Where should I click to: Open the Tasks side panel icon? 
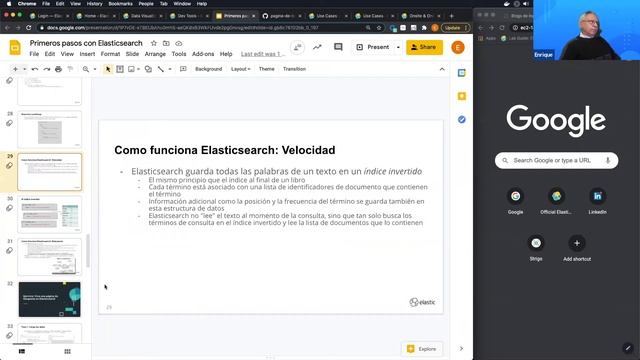pos(462,120)
